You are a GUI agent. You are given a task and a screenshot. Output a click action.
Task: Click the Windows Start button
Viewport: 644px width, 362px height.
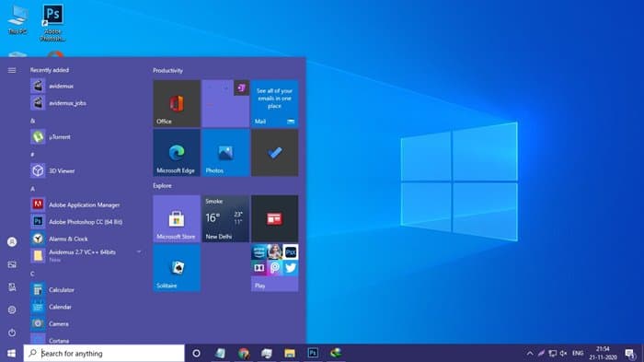click(11, 353)
